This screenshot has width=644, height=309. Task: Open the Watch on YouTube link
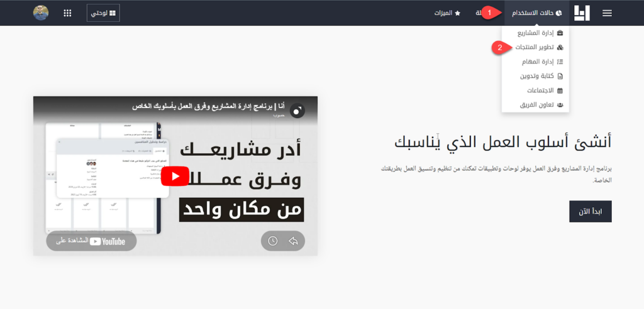point(91,241)
